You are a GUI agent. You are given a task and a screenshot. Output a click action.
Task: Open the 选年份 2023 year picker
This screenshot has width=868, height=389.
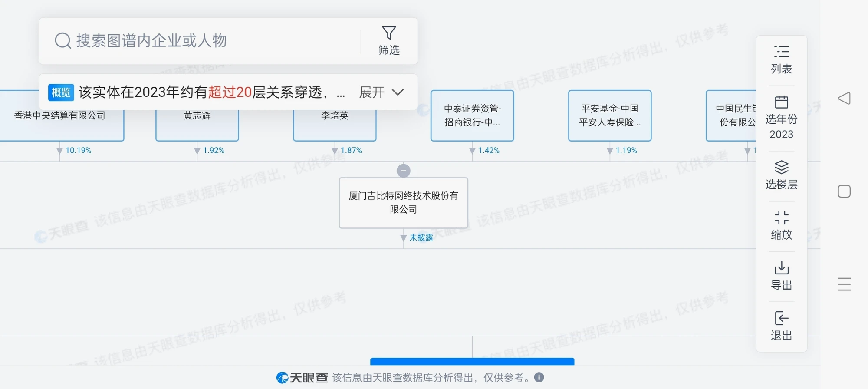pos(781,117)
